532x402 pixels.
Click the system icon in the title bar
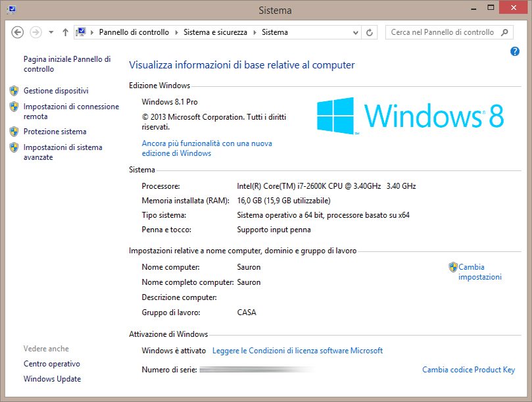[x=11, y=10]
